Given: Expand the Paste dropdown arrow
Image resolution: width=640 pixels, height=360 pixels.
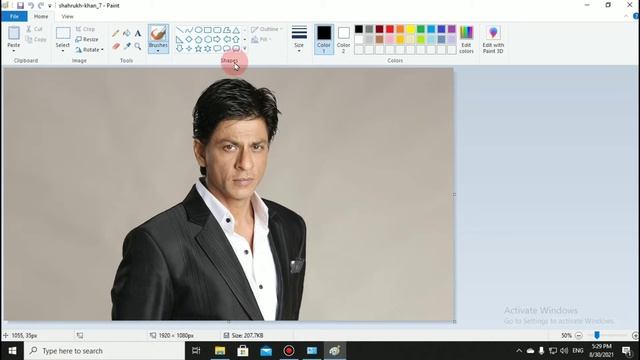Looking at the screenshot, I should pyautogui.click(x=14, y=51).
